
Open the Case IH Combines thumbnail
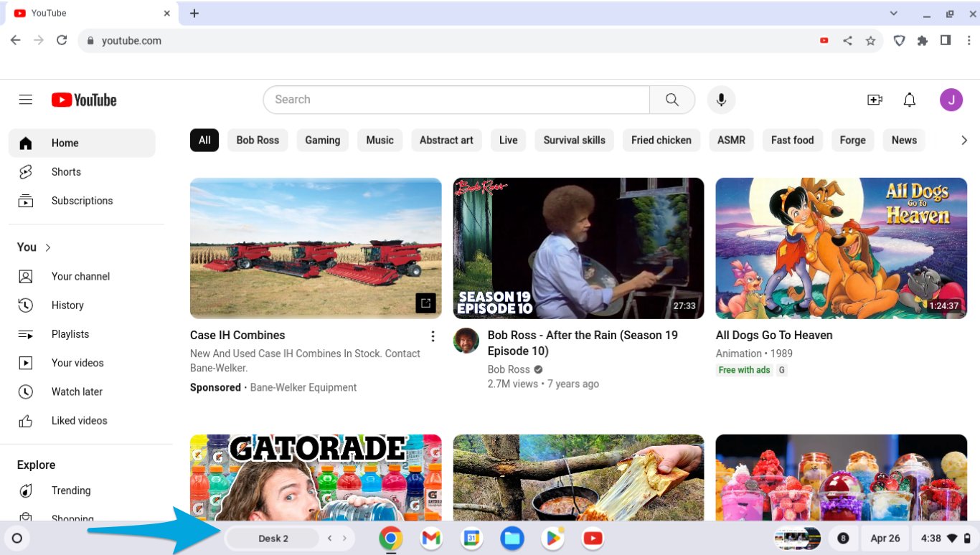316,248
